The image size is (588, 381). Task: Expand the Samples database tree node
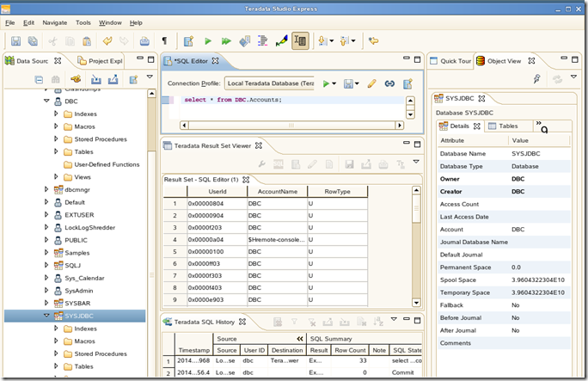click(46, 253)
